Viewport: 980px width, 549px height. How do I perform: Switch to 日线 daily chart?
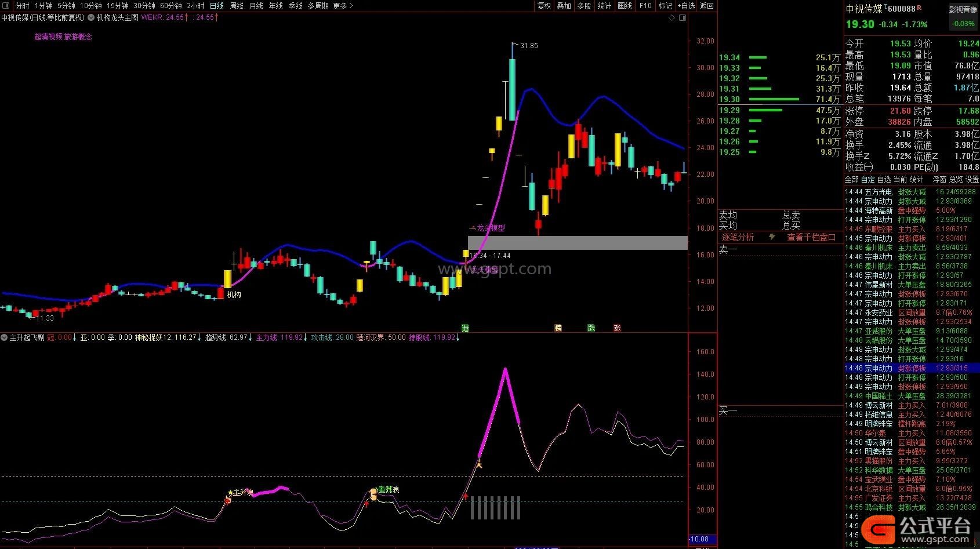[216, 6]
